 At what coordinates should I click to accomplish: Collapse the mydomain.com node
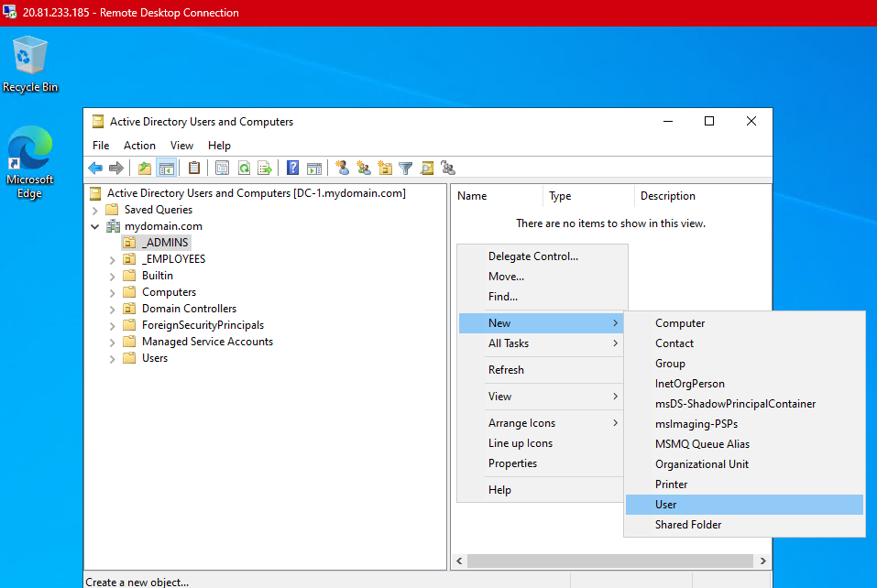pyautogui.click(x=95, y=226)
